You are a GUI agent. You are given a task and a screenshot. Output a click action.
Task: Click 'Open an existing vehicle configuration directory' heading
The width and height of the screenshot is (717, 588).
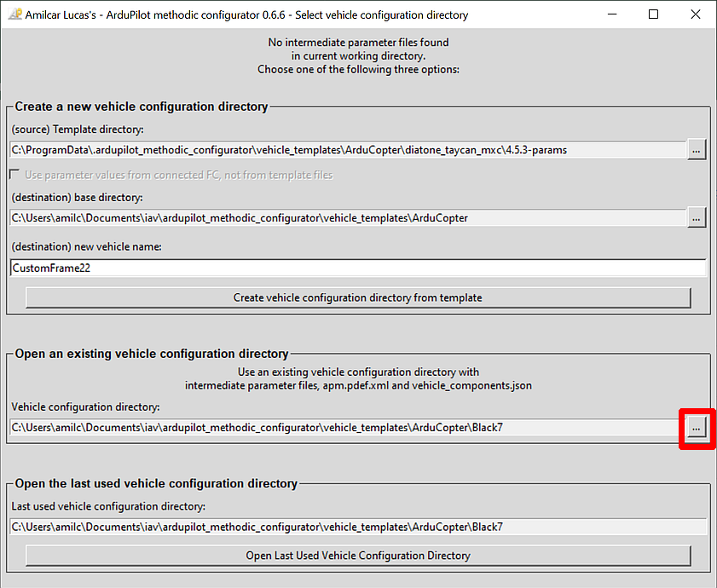152,354
